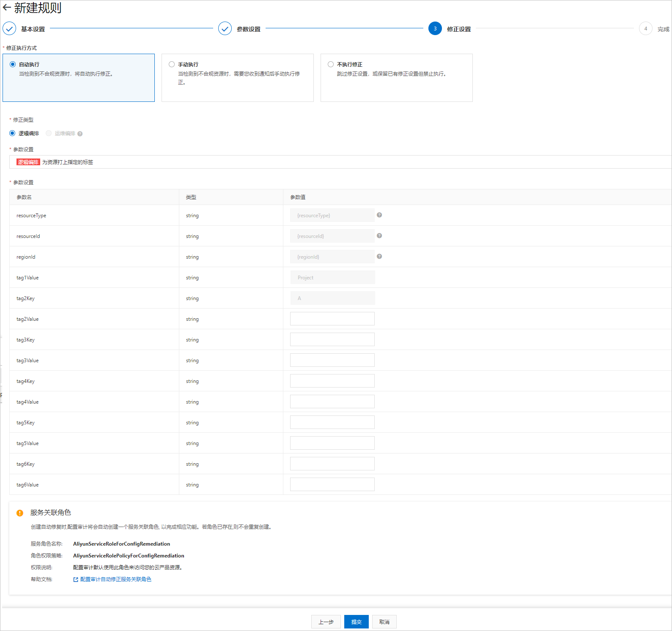
Task: Click the AliyunServiceRolePolicyForConfigRemediation policy name
Action: tap(129, 556)
